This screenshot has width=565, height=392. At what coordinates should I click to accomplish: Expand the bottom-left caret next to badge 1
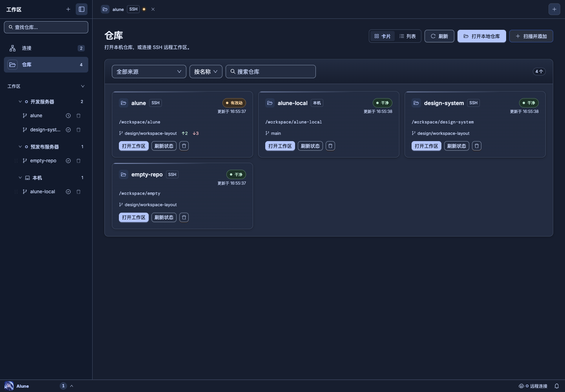click(72, 386)
